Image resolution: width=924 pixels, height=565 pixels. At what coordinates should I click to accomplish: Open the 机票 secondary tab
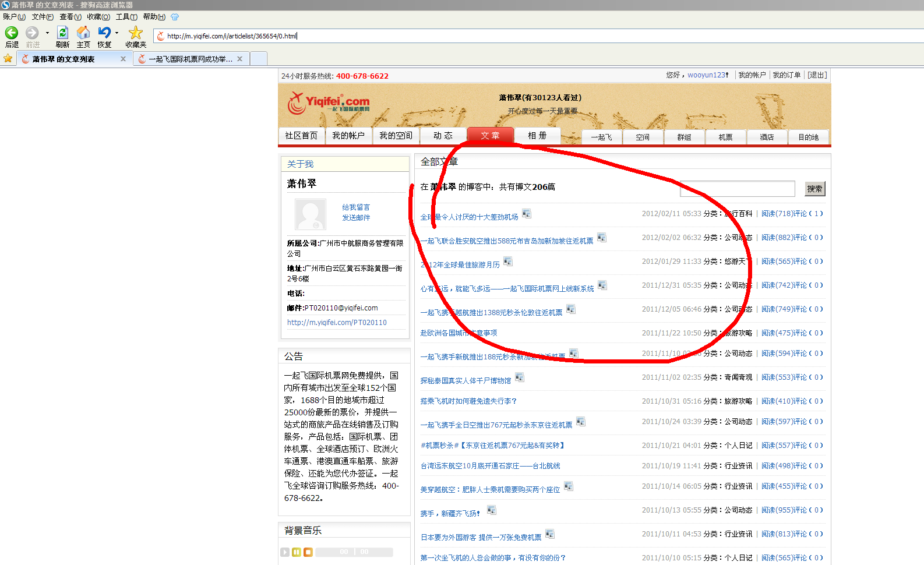click(725, 137)
